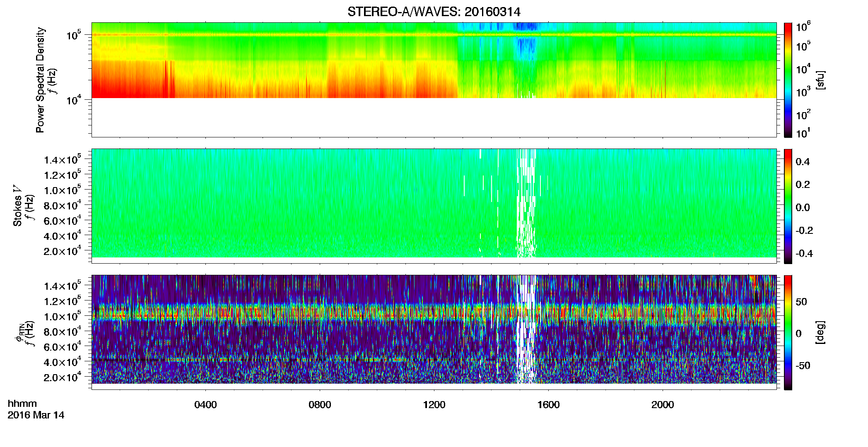Open the Power Spectral Density spectrogram panel
Viewport: 868px width, 447px height.
click(434, 79)
